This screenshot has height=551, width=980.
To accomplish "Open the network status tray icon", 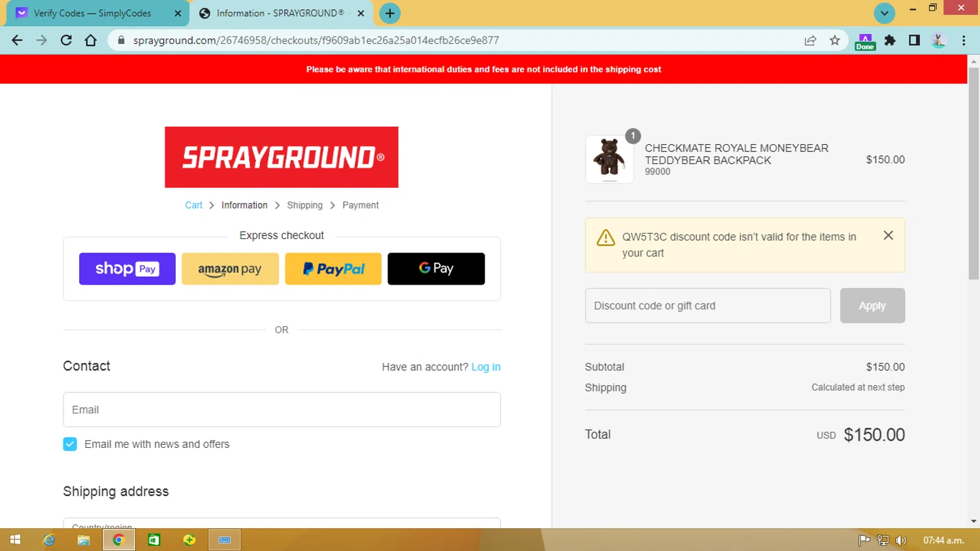I will (883, 540).
